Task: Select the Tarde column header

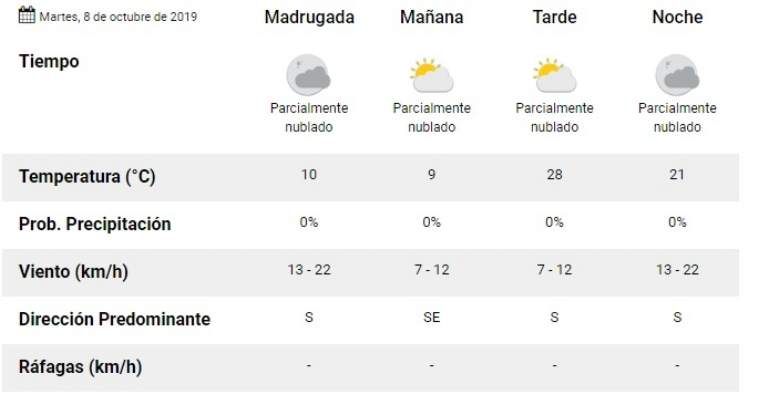Action: click(554, 17)
